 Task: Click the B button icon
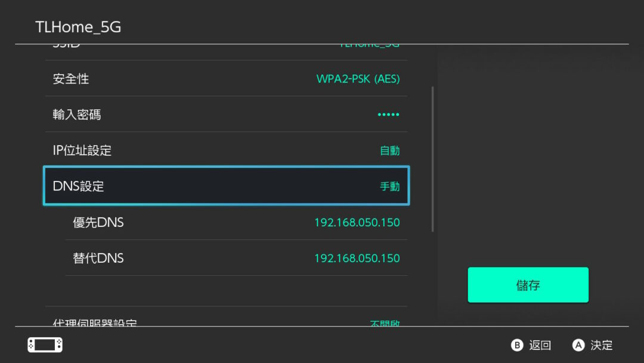tap(517, 345)
